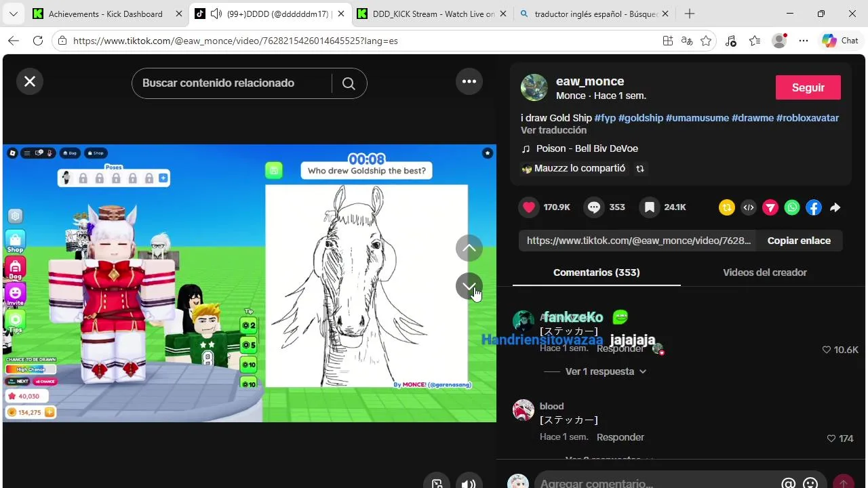Viewport: 868px width, 488px height.
Task: Switch to traductor inglés español tab
Action: coord(595,14)
